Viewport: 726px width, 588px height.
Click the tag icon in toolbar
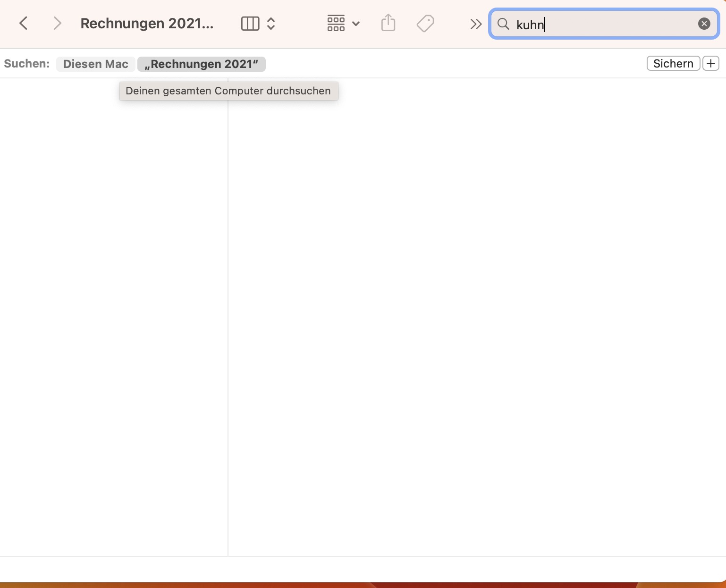425,23
